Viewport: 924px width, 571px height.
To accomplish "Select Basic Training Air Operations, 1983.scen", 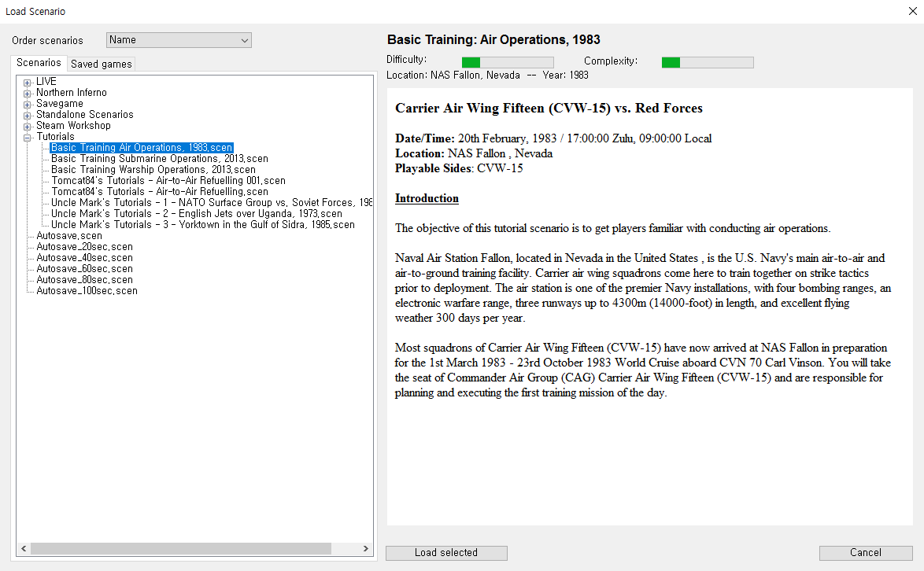I will (x=142, y=148).
